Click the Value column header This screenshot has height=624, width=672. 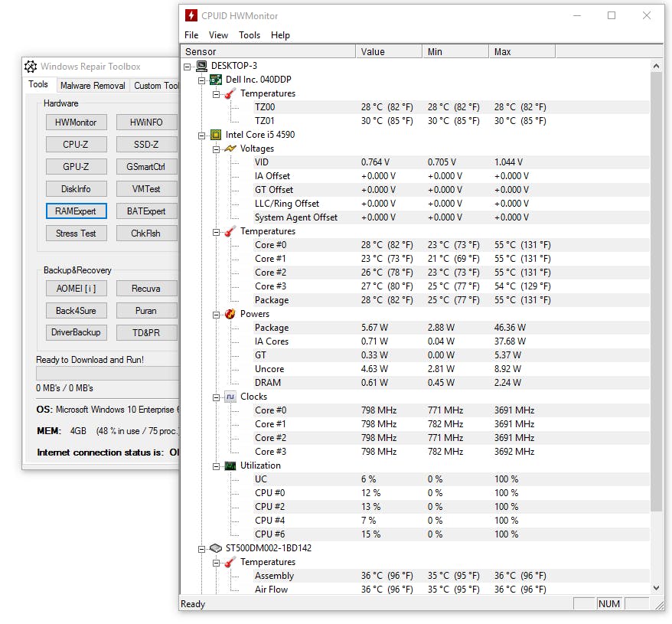tap(389, 51)
